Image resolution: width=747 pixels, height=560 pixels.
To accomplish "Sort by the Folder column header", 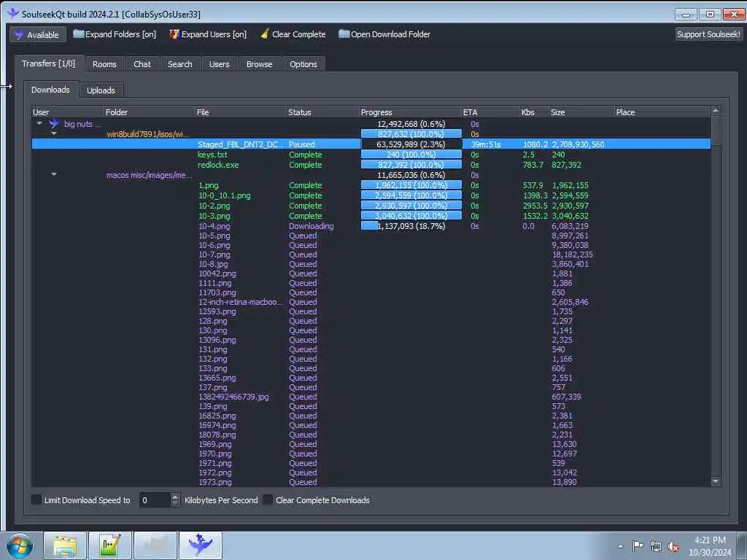I will pyautogui.click(x=150, y=112).
